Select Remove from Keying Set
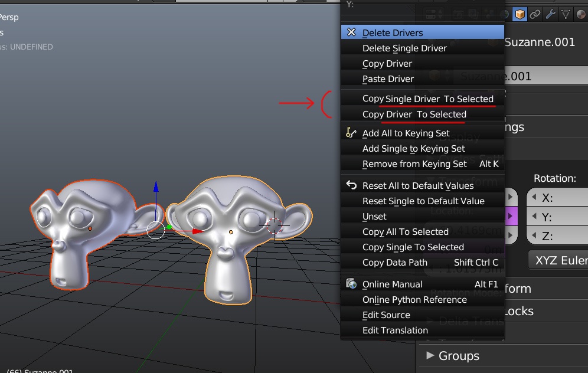This screenshot has height=373, width=588. (x=423, y=164)
